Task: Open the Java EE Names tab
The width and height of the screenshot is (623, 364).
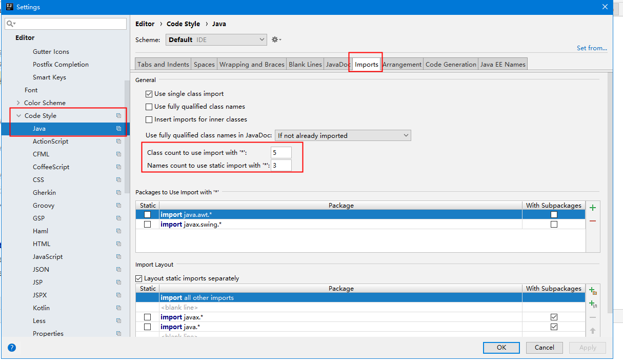Action: (x=503, y=64)
